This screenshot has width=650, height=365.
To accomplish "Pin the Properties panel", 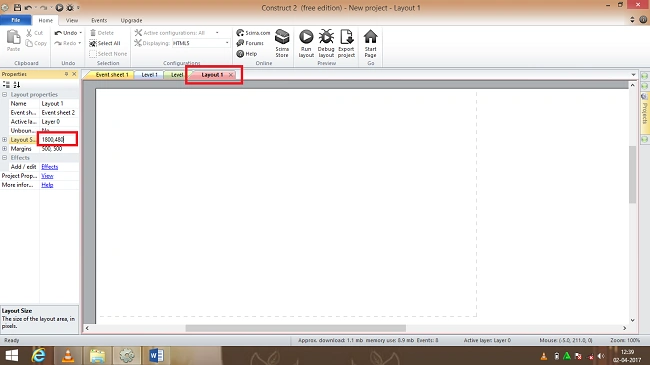I will 66,74.
